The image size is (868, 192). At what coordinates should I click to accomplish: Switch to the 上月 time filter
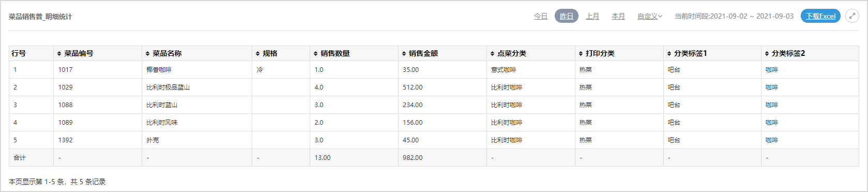pyautogui.click(x=592, y=17)
